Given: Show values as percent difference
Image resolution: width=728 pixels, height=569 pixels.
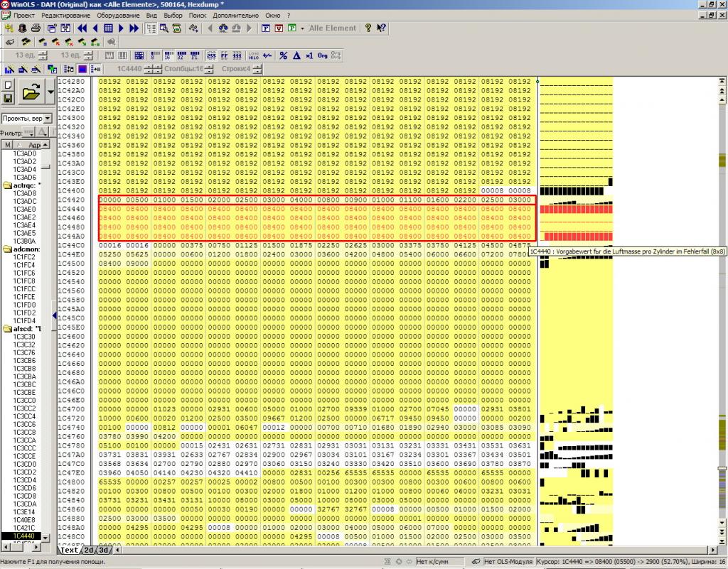Looking at the screenshot, I should point(283,55).
